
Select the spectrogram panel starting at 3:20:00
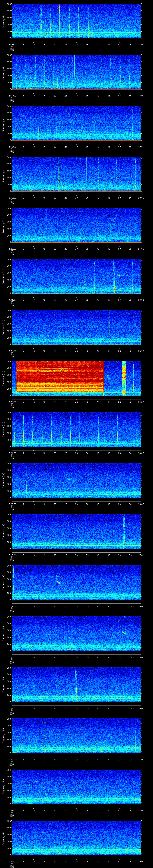tap(76, 225)
